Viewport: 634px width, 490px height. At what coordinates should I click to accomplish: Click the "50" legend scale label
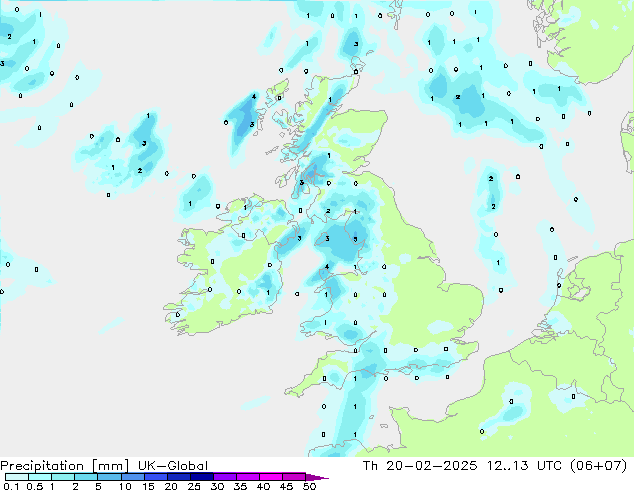click(309, 486)
